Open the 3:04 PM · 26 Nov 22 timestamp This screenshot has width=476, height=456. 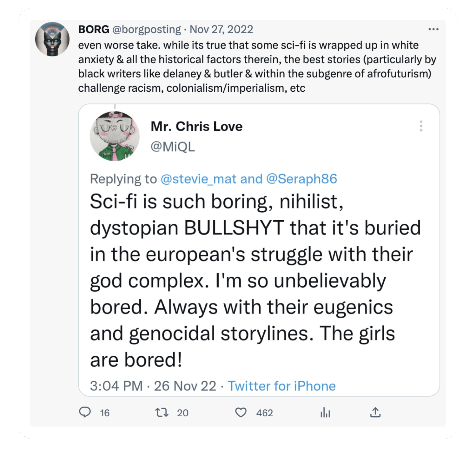[x=153, y=386]
